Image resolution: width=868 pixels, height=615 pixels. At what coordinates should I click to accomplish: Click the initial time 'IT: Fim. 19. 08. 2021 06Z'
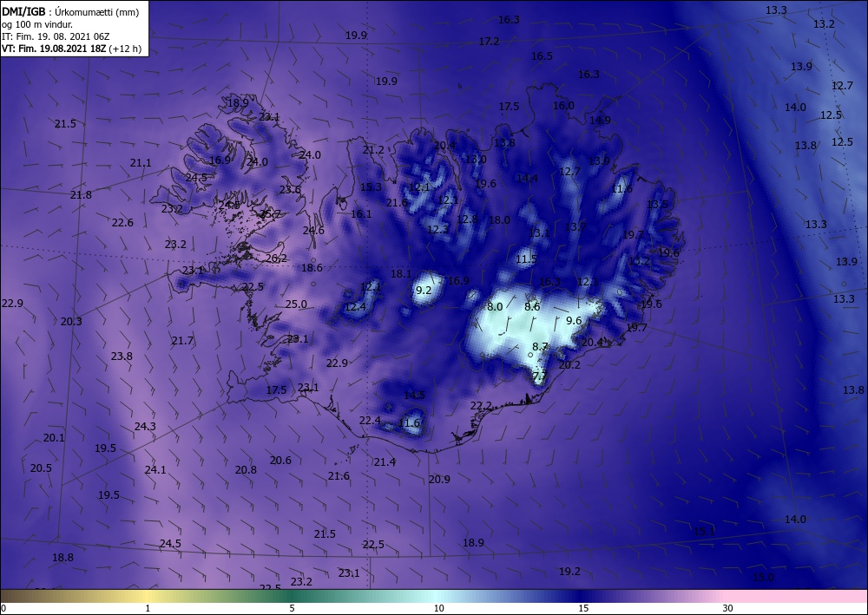(56, 36)
